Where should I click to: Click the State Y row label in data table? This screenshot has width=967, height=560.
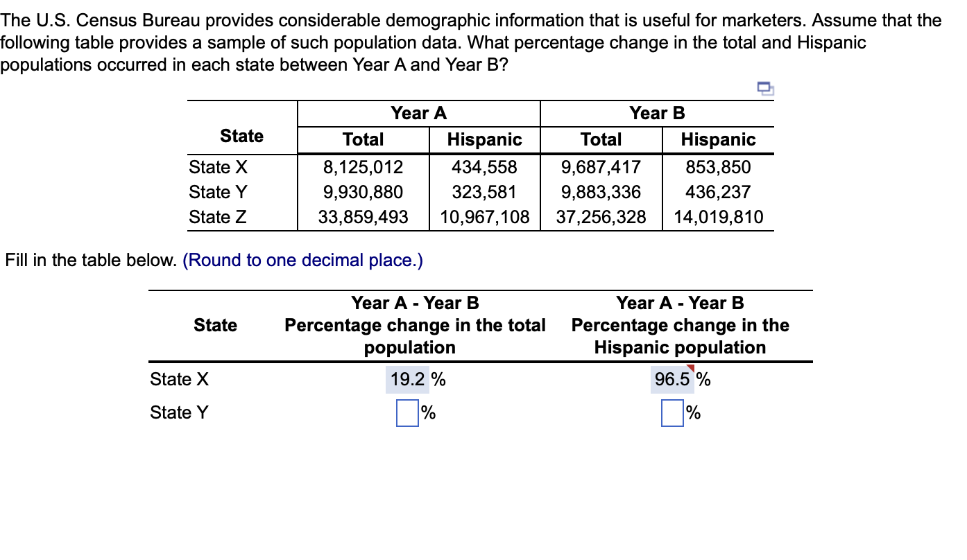(219, 192)
